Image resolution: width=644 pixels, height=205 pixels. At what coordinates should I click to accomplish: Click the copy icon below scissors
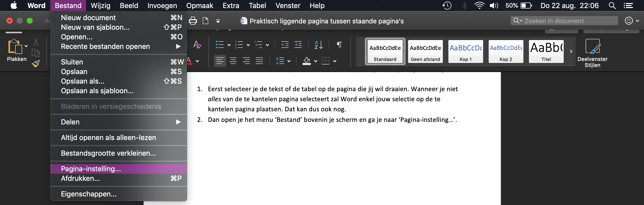coord(36,53)
